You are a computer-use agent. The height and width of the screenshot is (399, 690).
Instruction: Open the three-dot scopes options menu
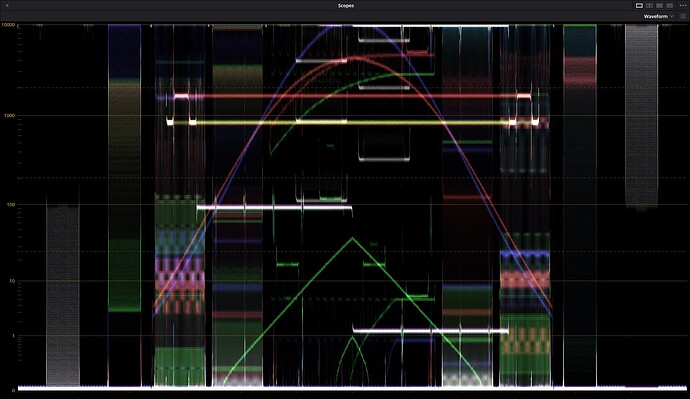coord(682,5)
